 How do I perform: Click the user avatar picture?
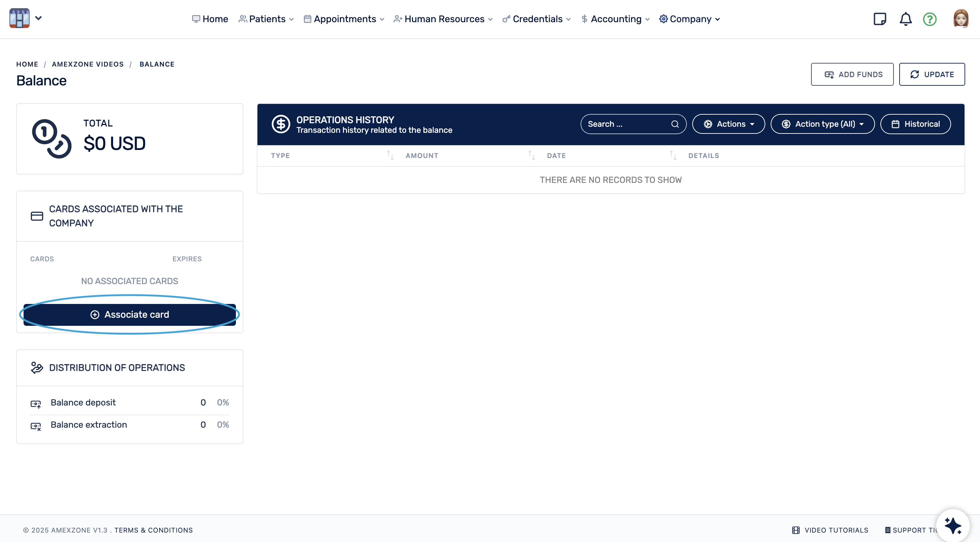pyautogui.click(x=960, y=18)
